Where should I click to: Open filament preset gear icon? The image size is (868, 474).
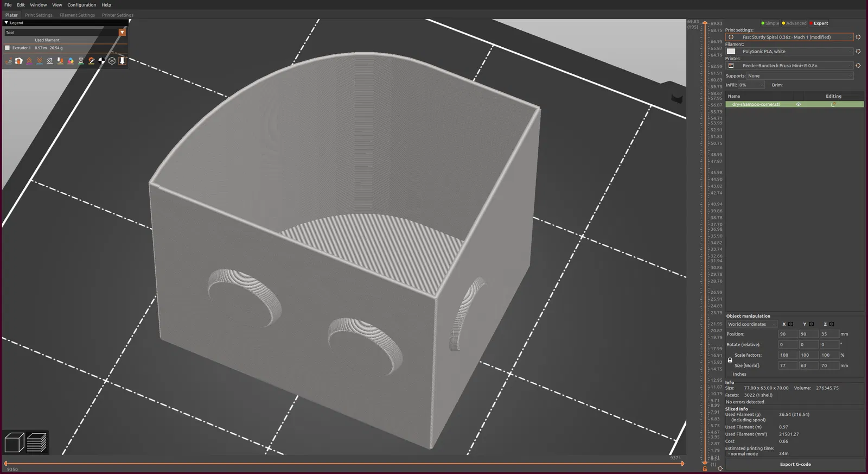click(858, 51)
